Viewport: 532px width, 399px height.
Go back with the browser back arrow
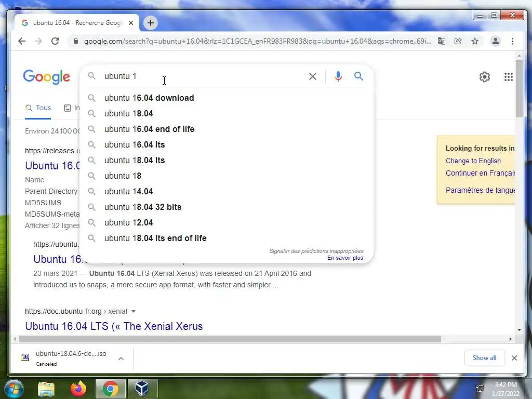[x=22, y=42]
